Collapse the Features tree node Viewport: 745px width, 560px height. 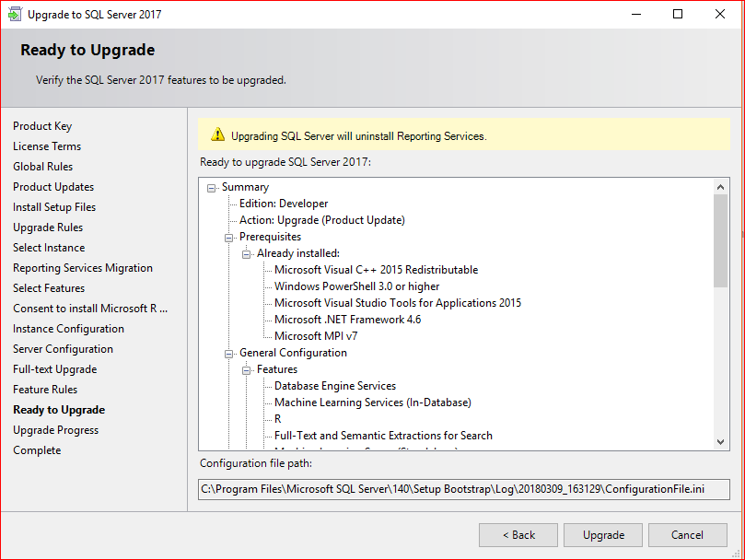[x=248, y=369]
